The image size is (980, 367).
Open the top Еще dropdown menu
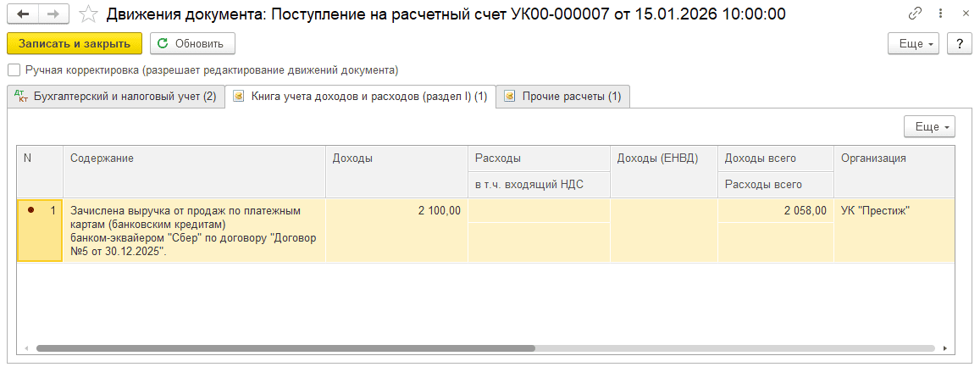coord(913,44)
